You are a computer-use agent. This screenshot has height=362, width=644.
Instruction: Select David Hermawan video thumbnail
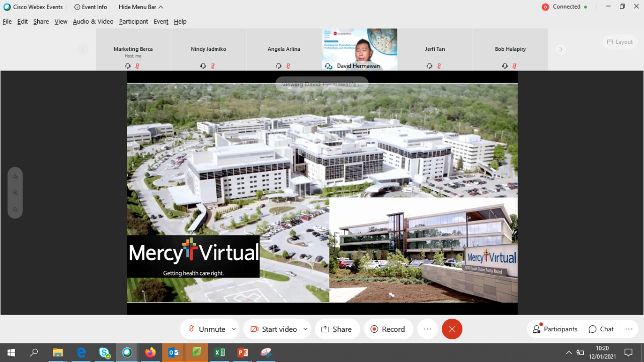360,49
